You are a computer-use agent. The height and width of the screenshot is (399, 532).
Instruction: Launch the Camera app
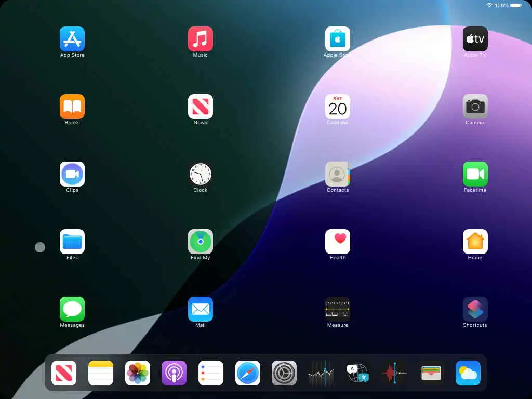tap(475, 106)
